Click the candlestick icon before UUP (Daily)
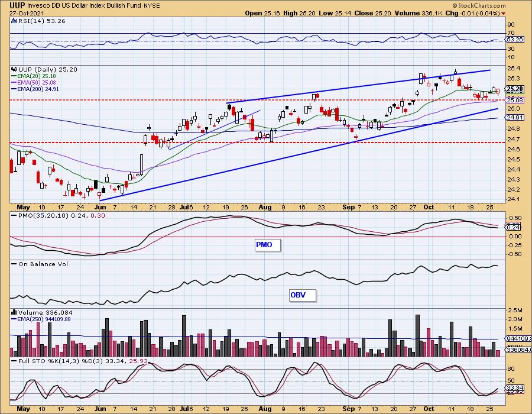Image resolution: width=532 pixels, height=414 pixels. [x=14, y=70]
